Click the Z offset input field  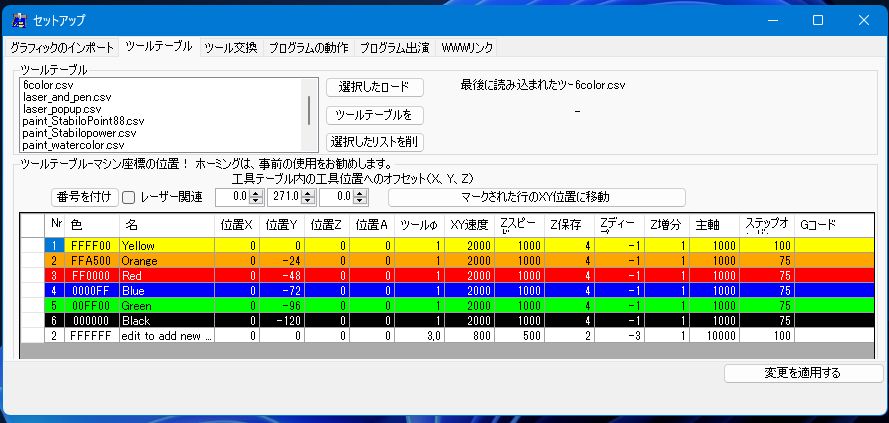pos(336,197)
